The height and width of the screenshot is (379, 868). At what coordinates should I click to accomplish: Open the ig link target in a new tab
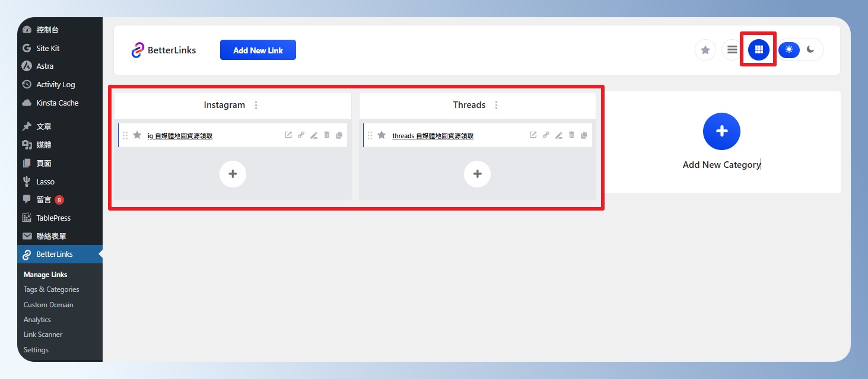coord(288,135)
